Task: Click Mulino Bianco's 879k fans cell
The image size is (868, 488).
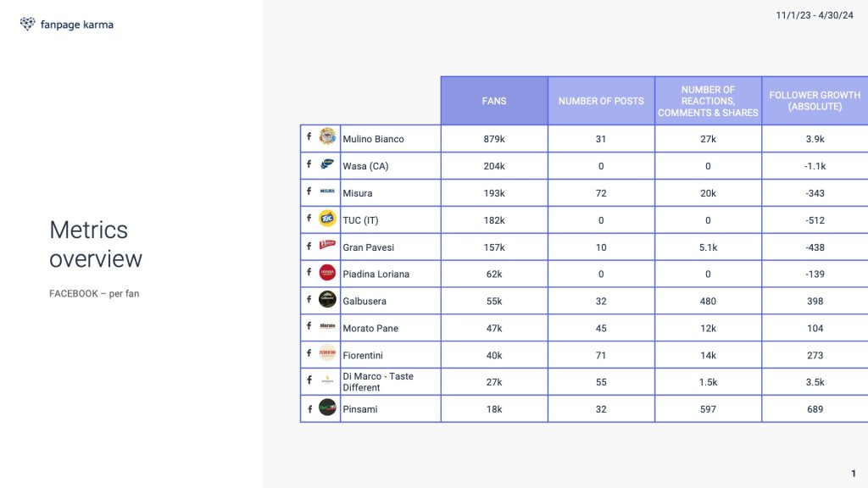Action: coord(494,139)
